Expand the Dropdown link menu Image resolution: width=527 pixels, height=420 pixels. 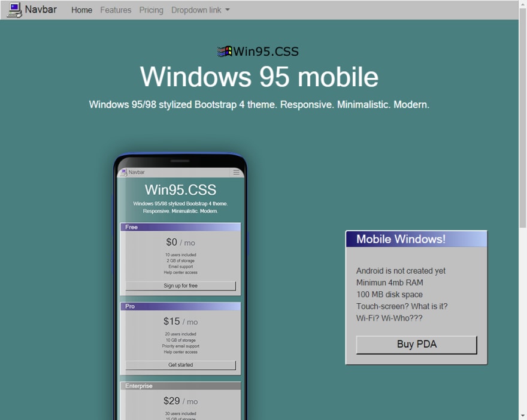[201, 10]
